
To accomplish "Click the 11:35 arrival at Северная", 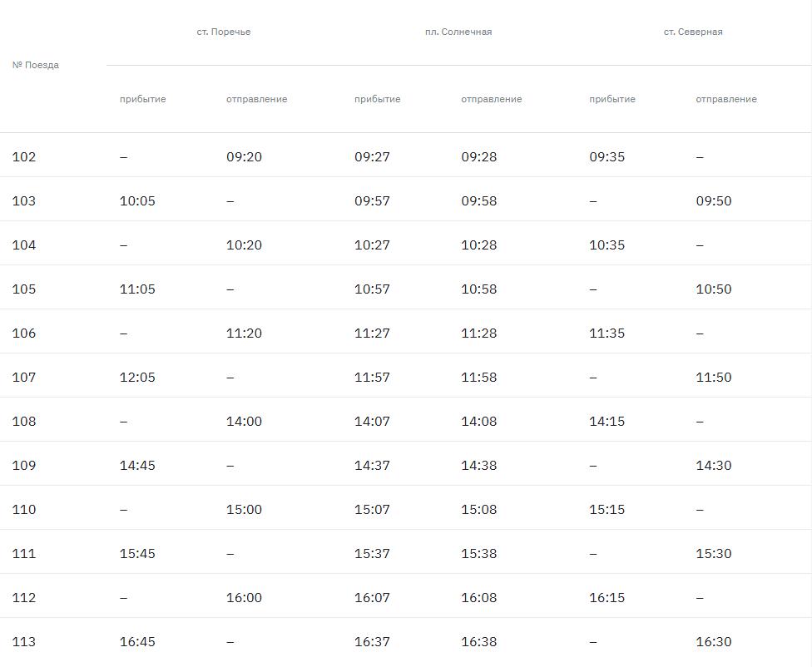I will [x=607, y=333].
